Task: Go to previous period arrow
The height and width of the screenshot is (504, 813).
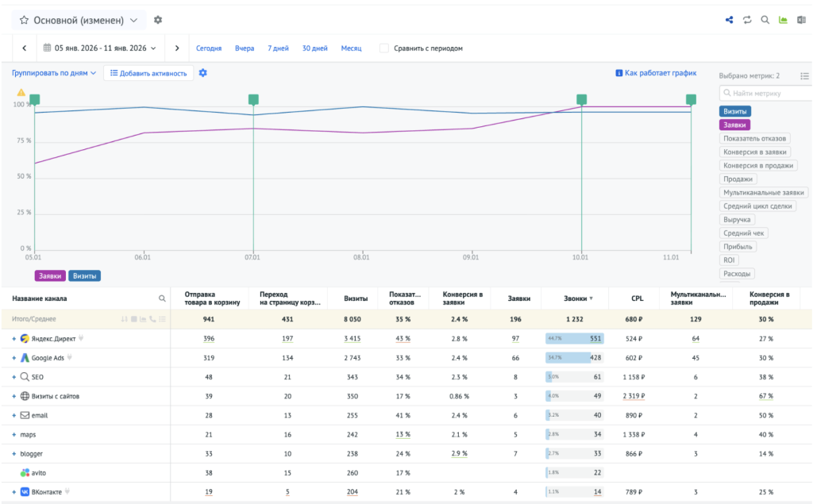Action: tap(25, 48)
